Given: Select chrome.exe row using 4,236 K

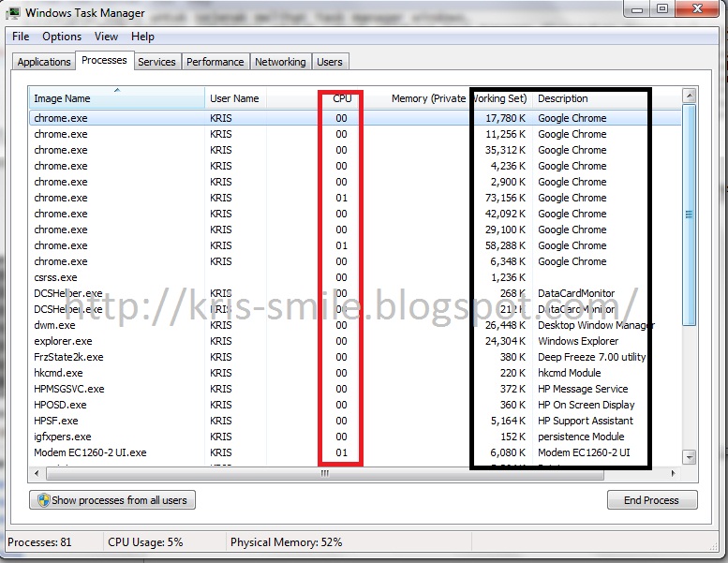Looking at the screenshot, I should click(x=355, y=166).
